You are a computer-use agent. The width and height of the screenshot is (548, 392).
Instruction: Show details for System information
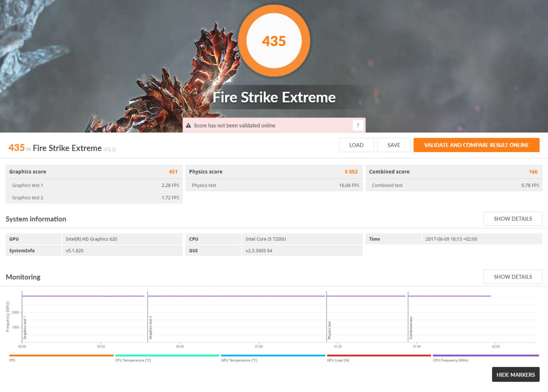pyautogui.click(x=513, y=219)
